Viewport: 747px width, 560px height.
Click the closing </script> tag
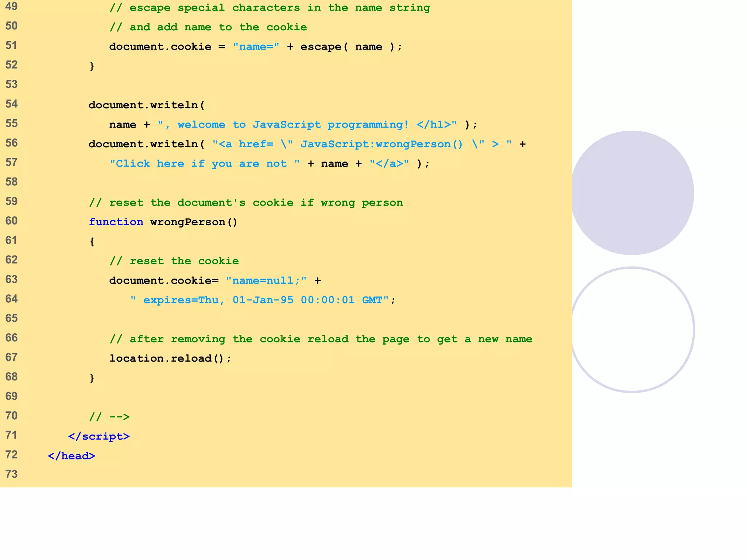coord(99,436)
